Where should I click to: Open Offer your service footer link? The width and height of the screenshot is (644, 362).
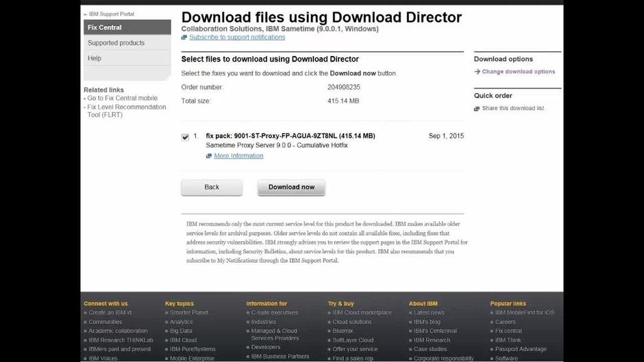(355, 349)
